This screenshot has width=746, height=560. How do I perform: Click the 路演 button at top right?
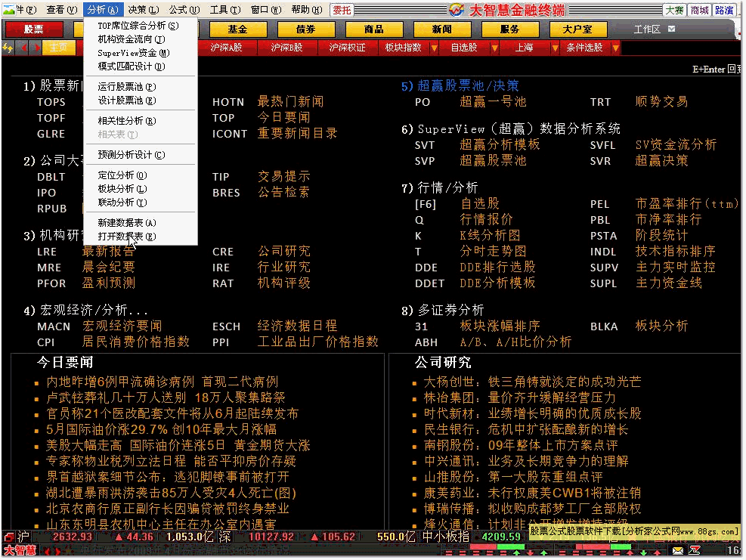point(724,10)
